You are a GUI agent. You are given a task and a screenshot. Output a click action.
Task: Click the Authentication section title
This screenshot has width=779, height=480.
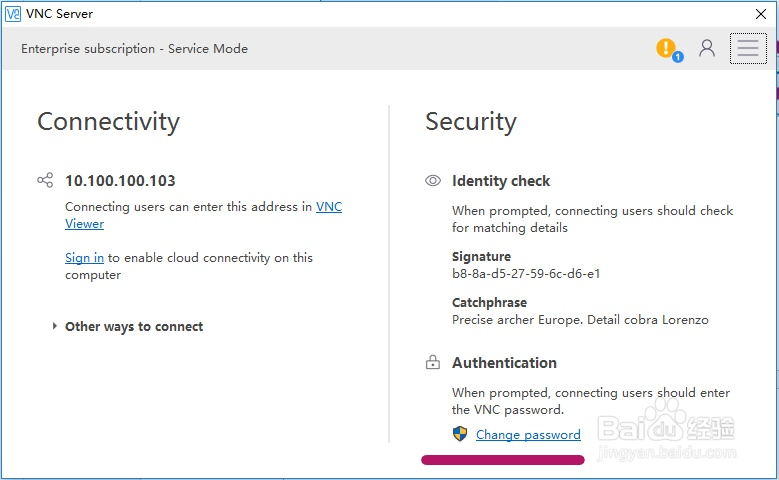tap(504, 363)
